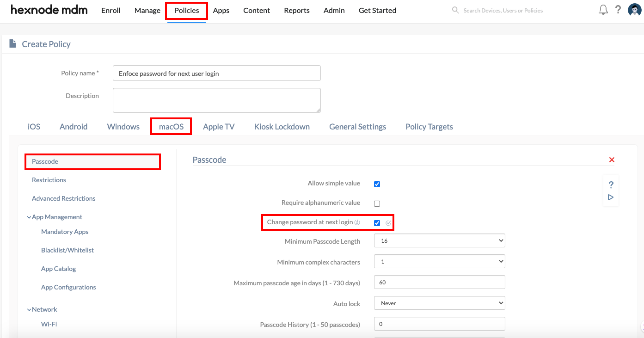Switch to the iOS tab
The height and width of the screenshot is (338, 644).
tap(34, 127)
